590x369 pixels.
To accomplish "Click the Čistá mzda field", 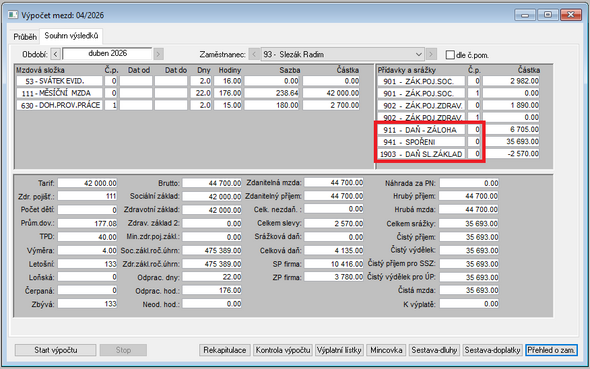I will pyautogui.click(x=469, y=290).
